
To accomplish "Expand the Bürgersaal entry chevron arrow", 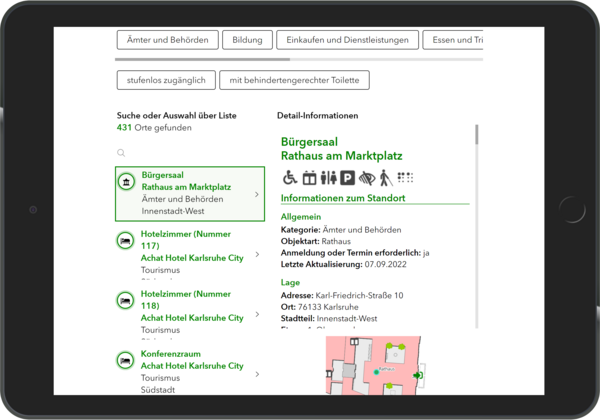I will tap(257, 194).
